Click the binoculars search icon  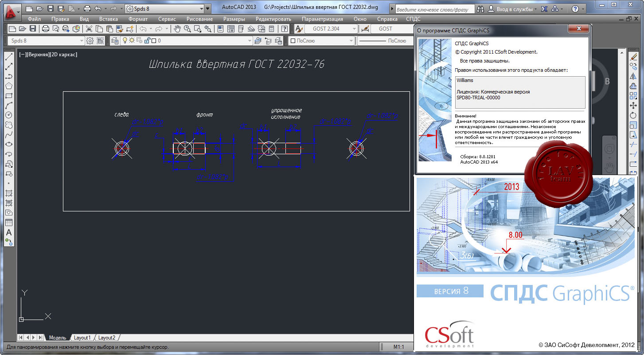pos(481,9)
